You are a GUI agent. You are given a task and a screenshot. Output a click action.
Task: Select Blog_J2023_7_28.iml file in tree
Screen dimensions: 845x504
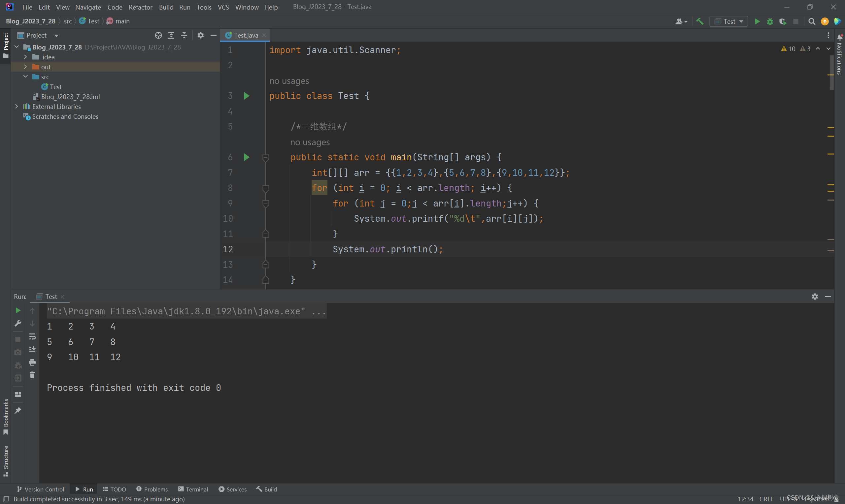tap(70, 96)
